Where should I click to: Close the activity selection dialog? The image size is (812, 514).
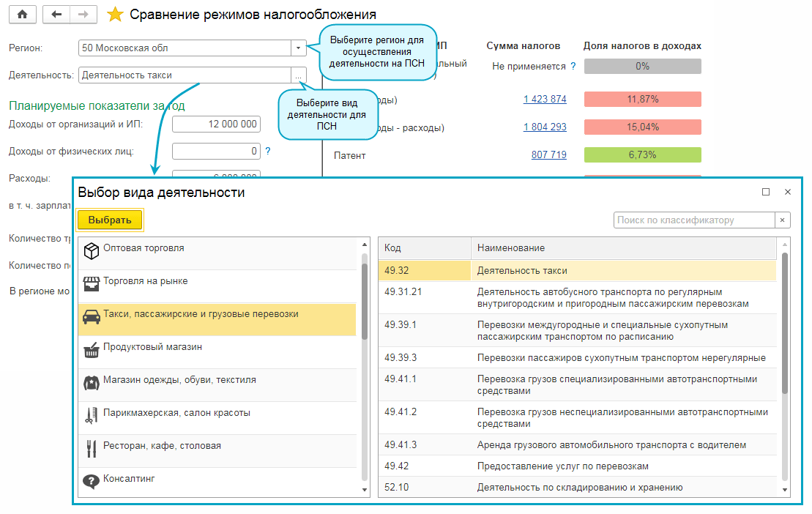788,192
